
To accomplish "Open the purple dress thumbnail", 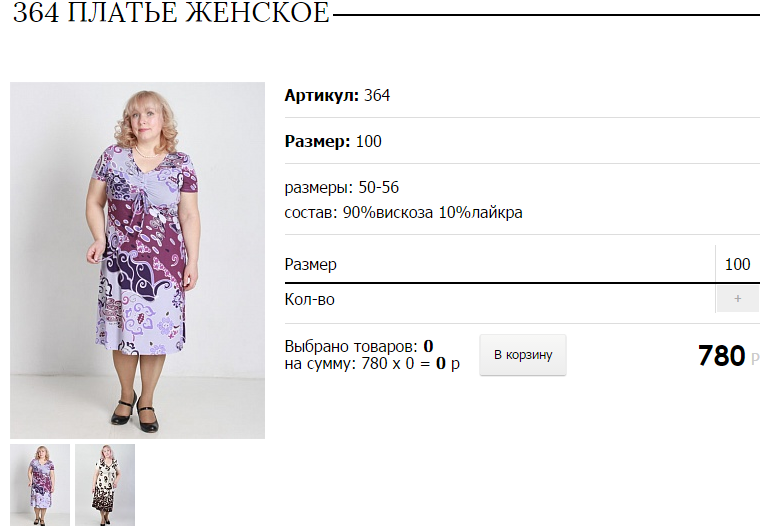I will 40,484.
